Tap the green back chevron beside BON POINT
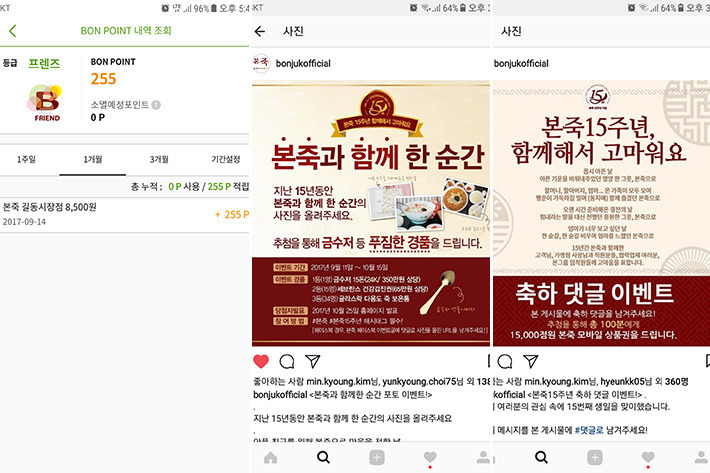 12,31
